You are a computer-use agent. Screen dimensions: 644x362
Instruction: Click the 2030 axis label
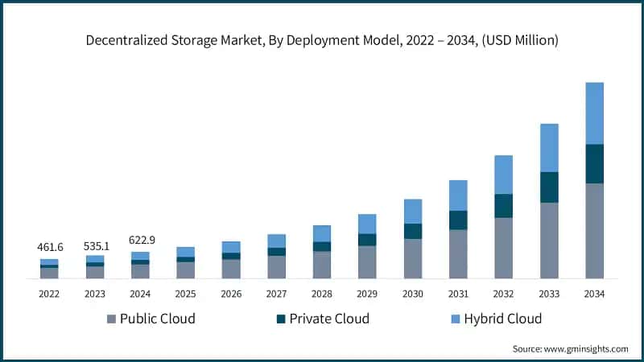click(x=413, y=294)
